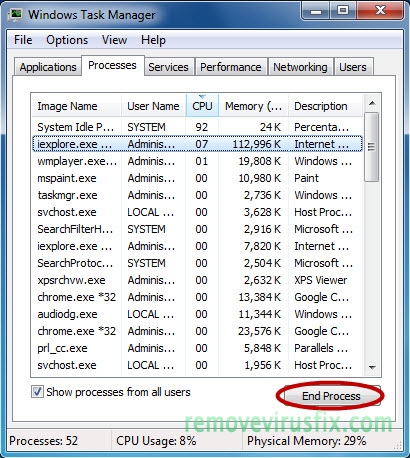Click the Processes: 52 status entry

(43, 441)
